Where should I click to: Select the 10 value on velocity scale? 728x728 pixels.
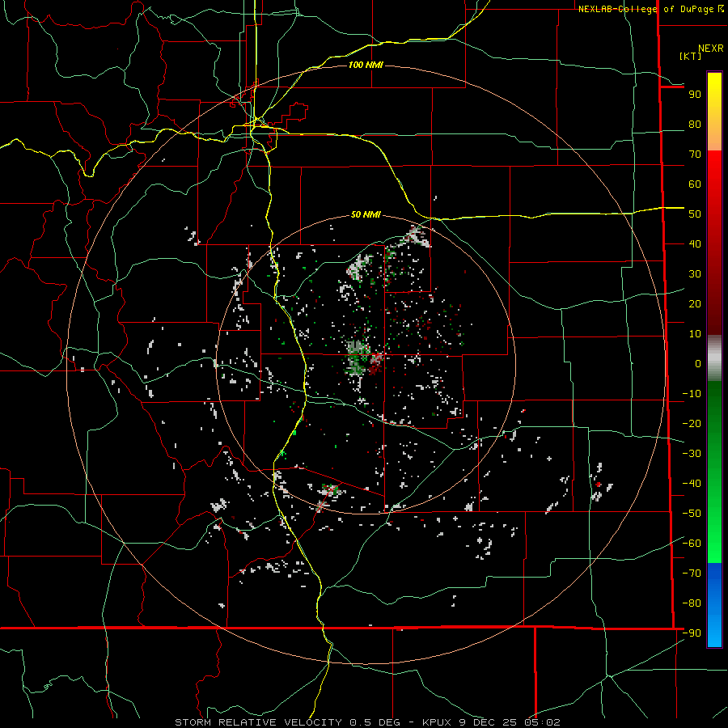695,334
